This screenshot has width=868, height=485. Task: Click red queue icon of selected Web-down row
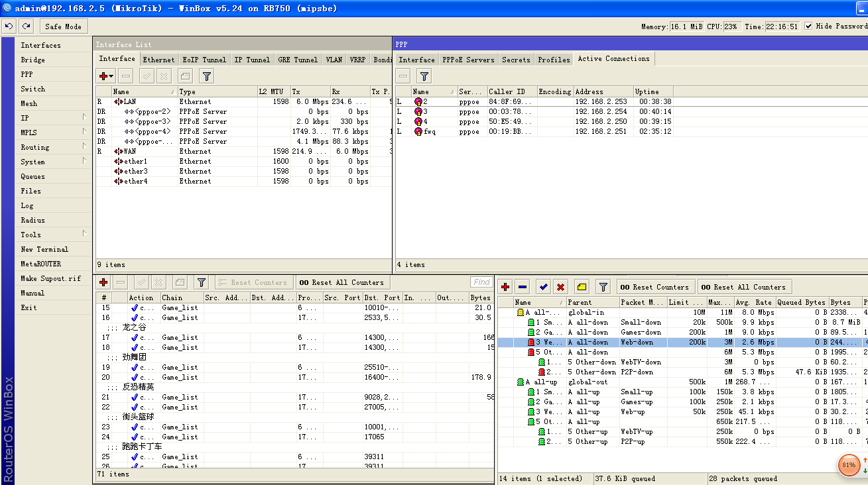click(x=531, y=343)
